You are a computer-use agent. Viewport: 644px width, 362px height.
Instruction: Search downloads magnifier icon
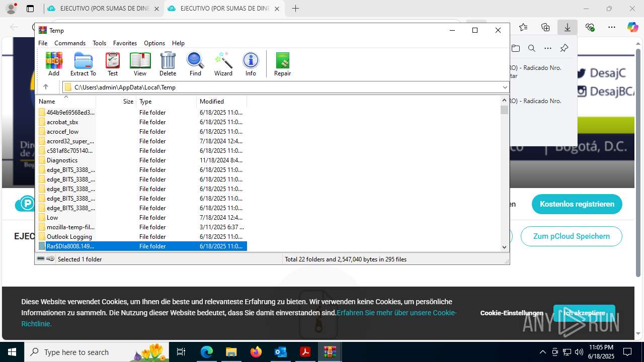click(x=532, y=48)
